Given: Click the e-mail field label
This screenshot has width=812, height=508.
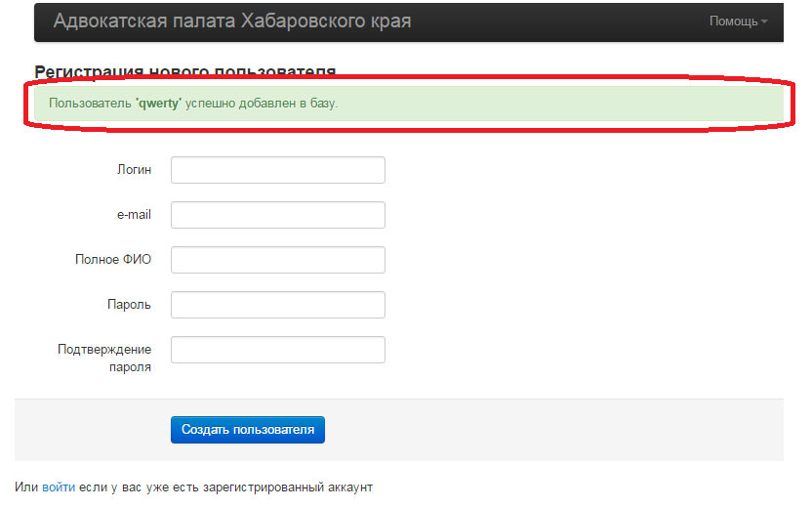Looking at the screenshot, I should tap(134, 215).
